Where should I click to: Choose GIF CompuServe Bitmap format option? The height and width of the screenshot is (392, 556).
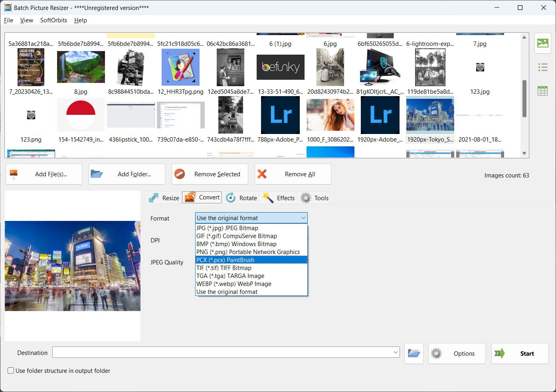(251, 236)
